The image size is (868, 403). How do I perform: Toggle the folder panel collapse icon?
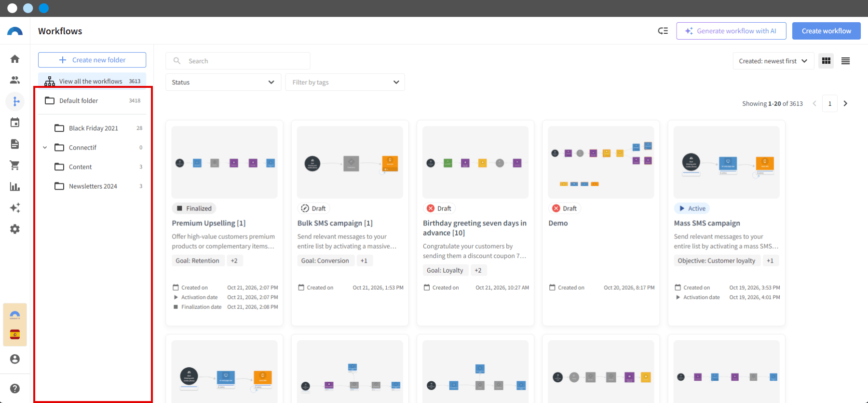click(663, 31)
